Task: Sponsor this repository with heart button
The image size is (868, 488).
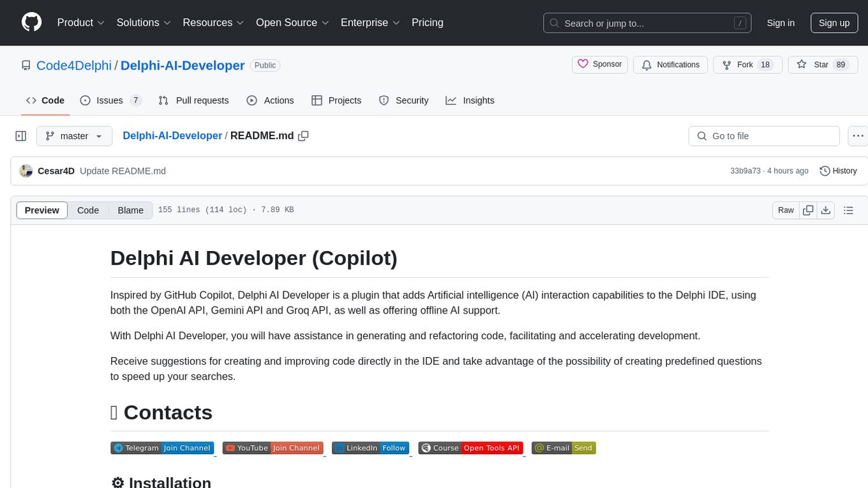Action: pos(600,65)
